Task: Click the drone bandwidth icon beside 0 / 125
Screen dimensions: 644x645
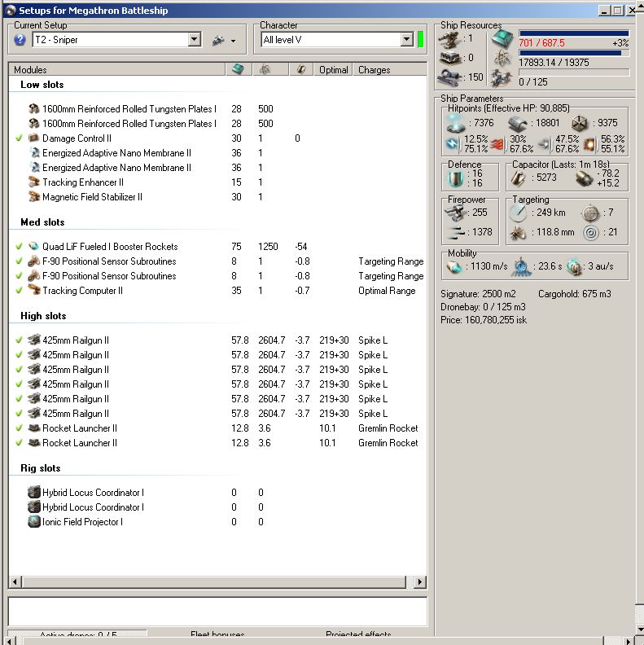Action: point(502,78)
